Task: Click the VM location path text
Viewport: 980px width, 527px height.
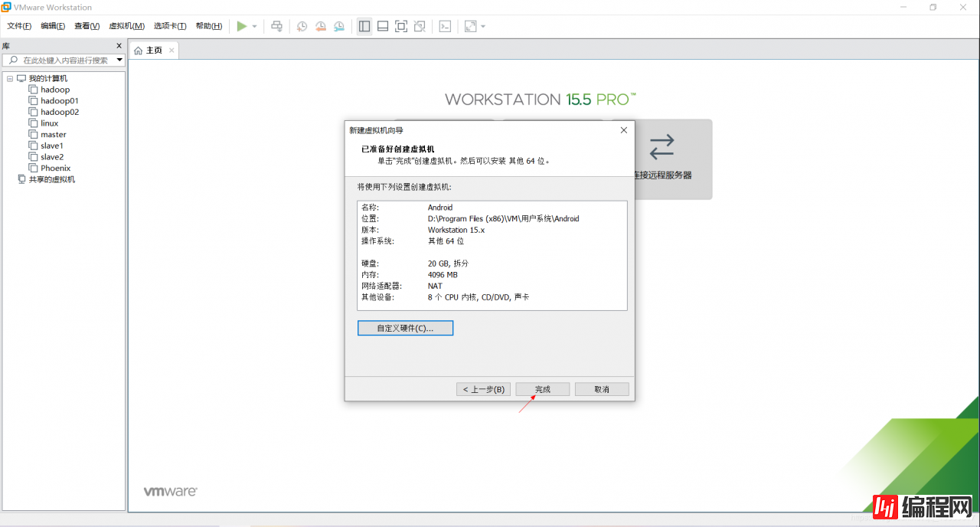Action: [503, 218]
